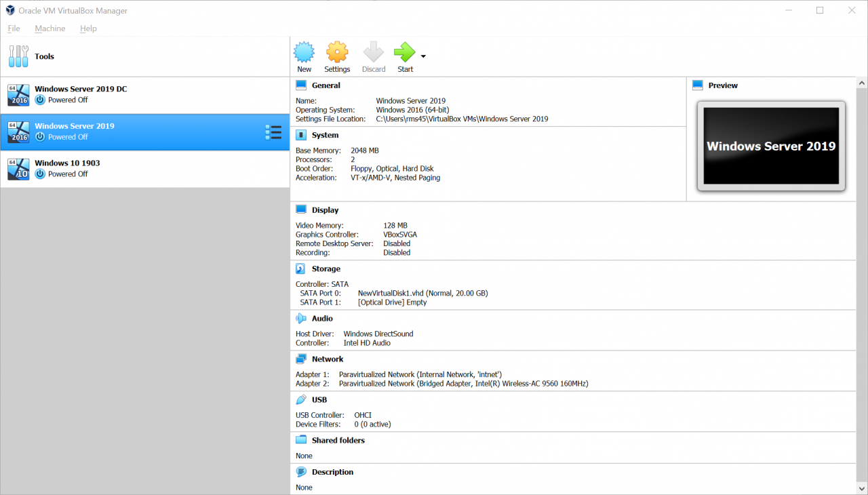Click the Storage section icon
The width and height of the screenshot is (868, 495).
[301, 269]
